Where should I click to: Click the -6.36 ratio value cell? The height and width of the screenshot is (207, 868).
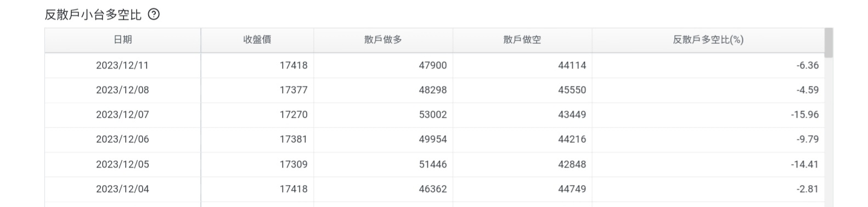point(708,65)
